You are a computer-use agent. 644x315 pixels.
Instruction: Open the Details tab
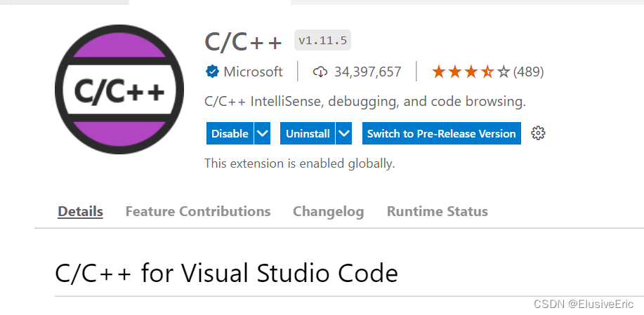81,211
